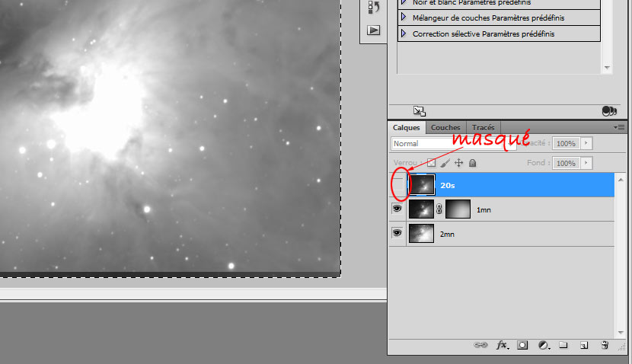Select the Calques tab
Viewport: 632px width, 364px height.
pos(407,127)
